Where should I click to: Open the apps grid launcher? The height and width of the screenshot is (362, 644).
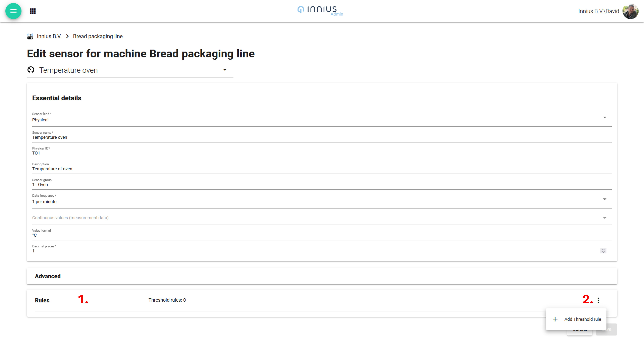(33, 11)
